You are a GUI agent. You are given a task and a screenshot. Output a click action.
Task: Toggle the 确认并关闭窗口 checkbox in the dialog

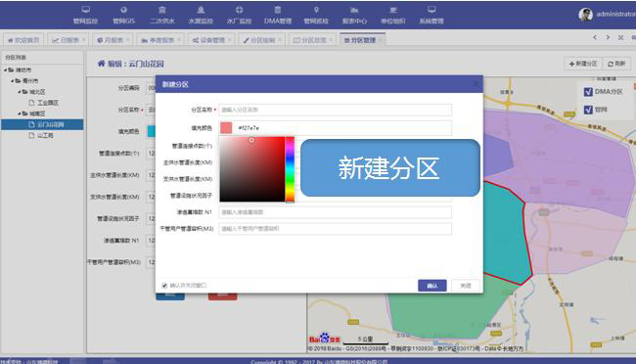tap(164, 286)
